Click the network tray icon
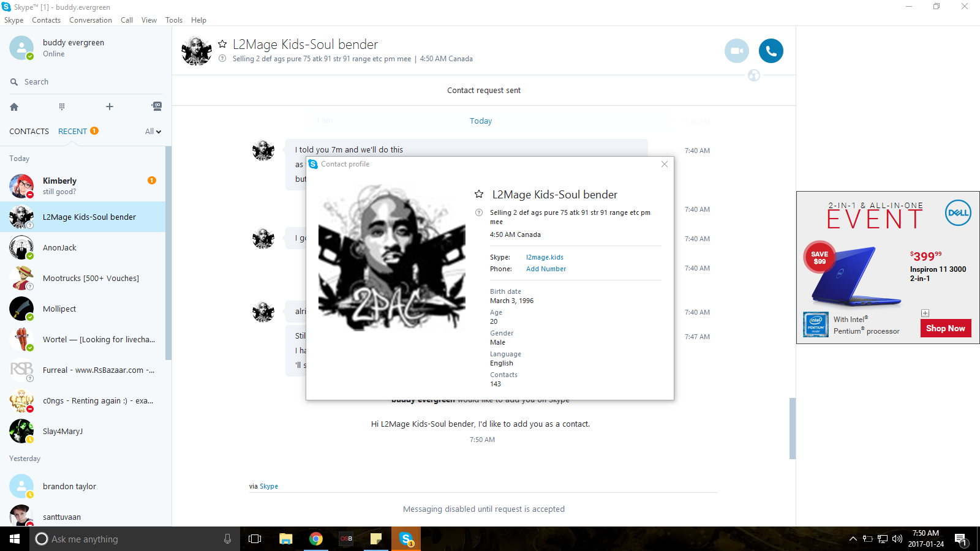Viewport: 980px width, 551px height. pos(883,539)
